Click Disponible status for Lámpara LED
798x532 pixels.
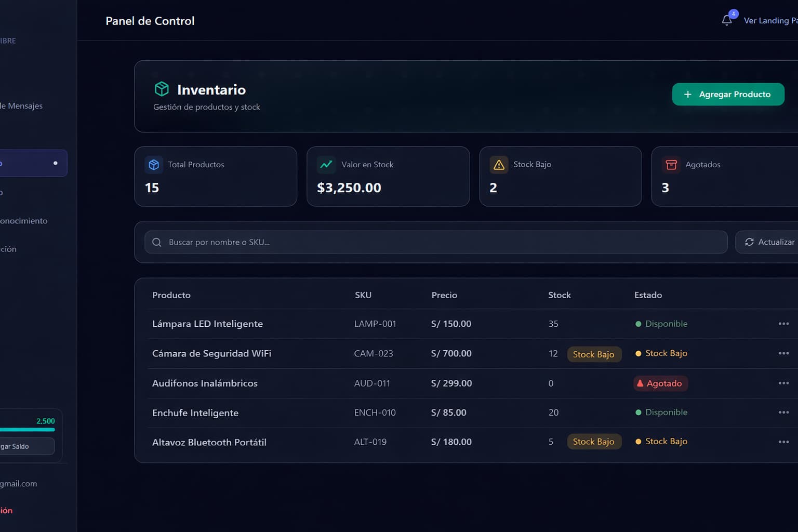[661, 324]
